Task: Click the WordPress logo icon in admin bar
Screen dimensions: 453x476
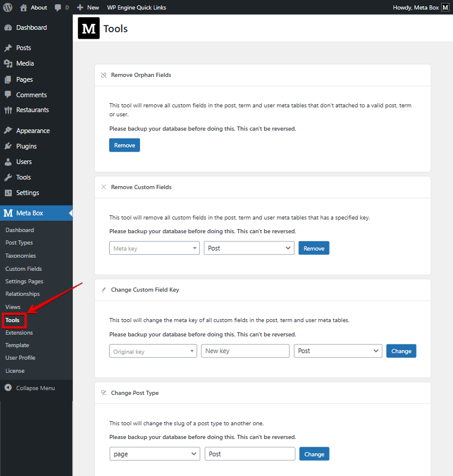Action: pyautogui.click(x=8, y=7)
